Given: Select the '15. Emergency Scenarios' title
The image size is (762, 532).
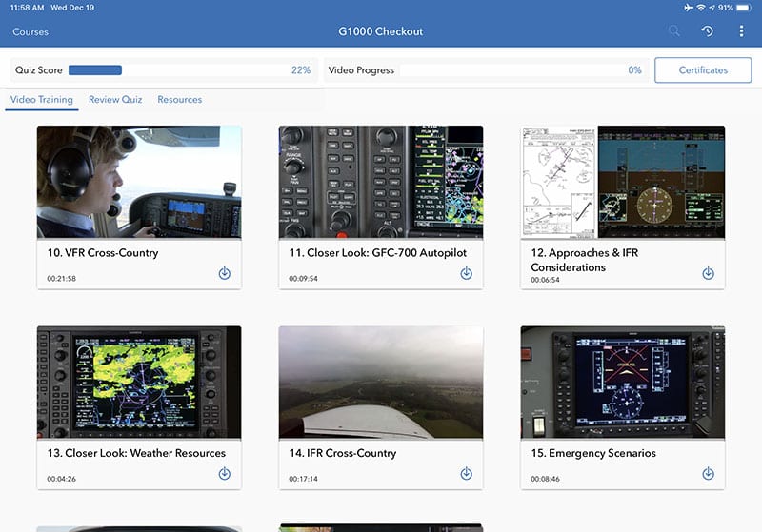Looking at the screenshot, I should [x=593, y=453].
